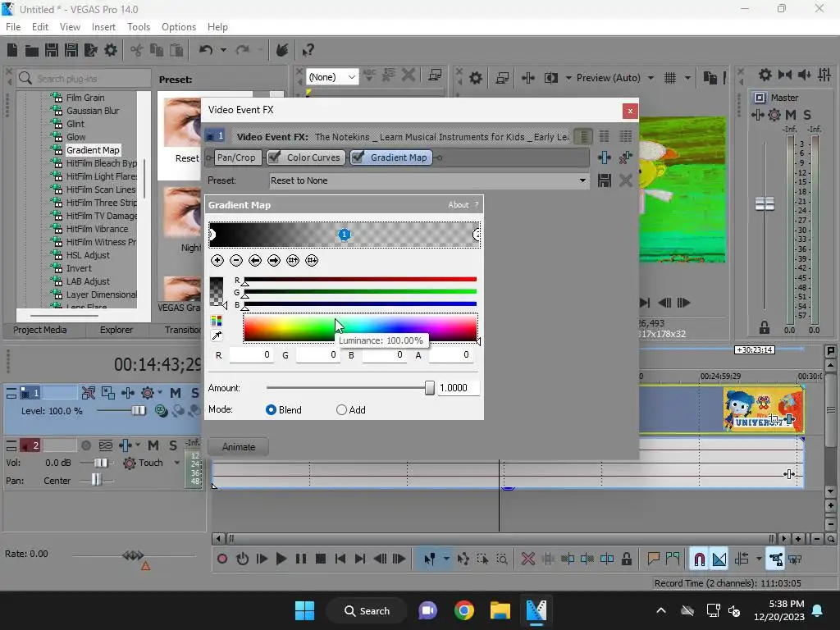Click the Stop button in transport bar
840x630 pixels.
coord(321,559)
